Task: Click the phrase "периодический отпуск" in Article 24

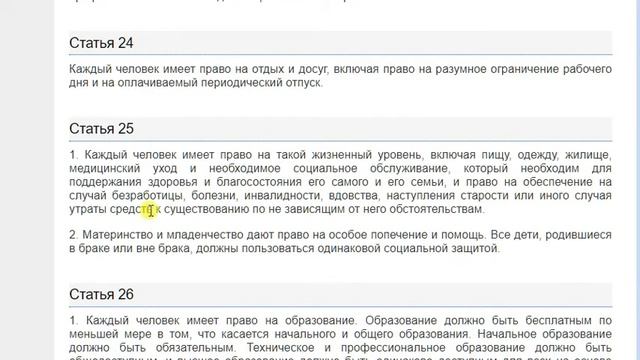Action: pos(262,83)
